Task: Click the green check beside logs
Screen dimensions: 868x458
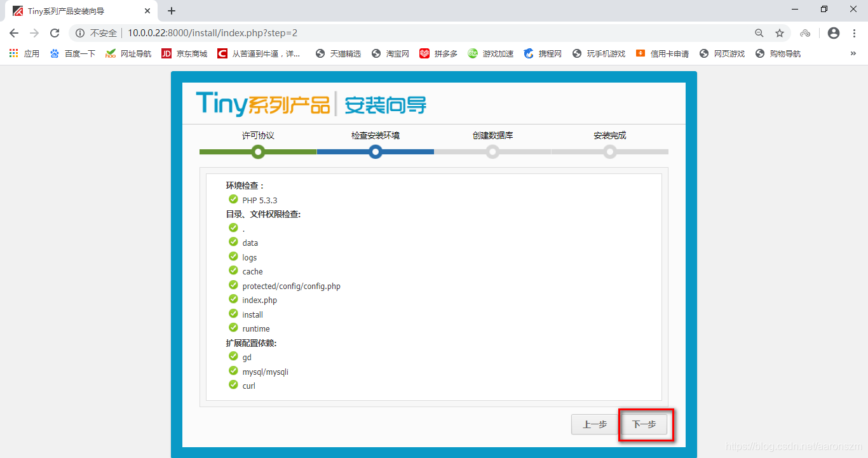Action: [x=233, y=256]
